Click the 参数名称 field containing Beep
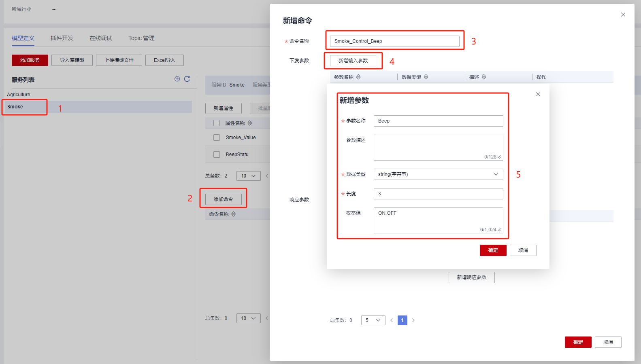 coord(438,121)
